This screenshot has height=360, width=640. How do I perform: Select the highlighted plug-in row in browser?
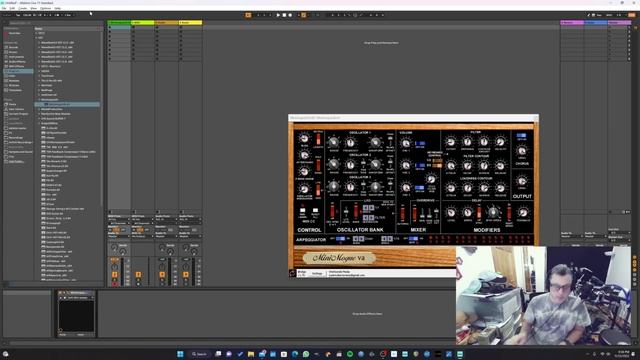[67, 104]
